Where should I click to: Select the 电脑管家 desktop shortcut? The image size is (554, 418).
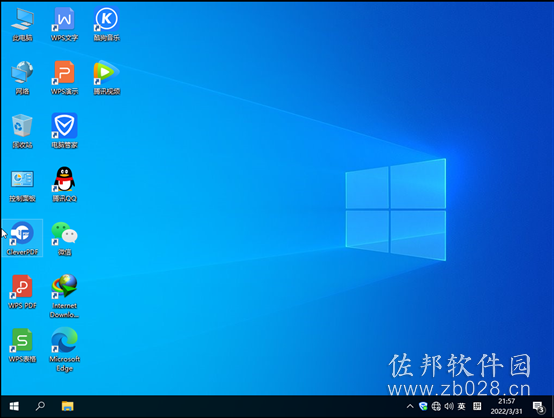64,131
